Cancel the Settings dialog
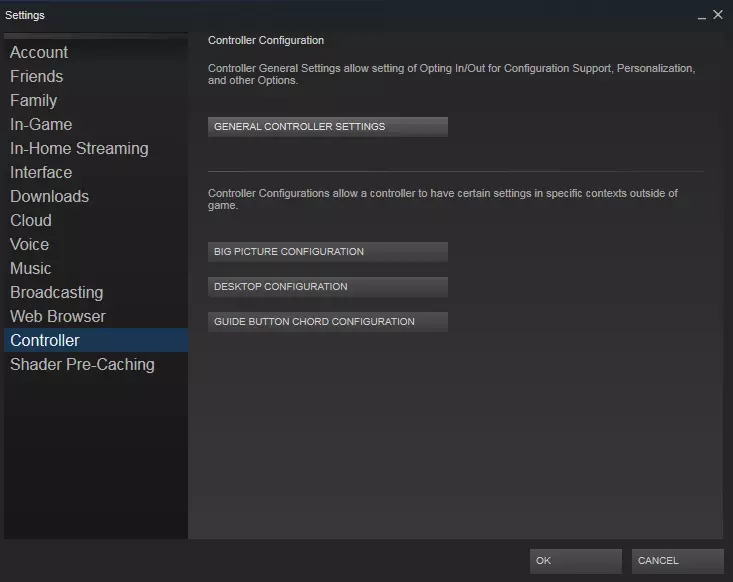Image resolution: width=733 pixels, height=582 pixels. [677, 561]
